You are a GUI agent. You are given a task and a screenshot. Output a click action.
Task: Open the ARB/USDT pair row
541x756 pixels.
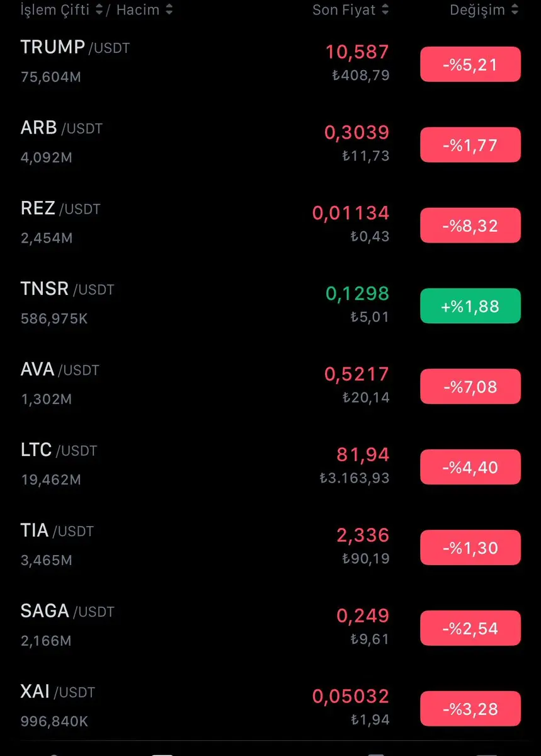click(x=270, y=144)
